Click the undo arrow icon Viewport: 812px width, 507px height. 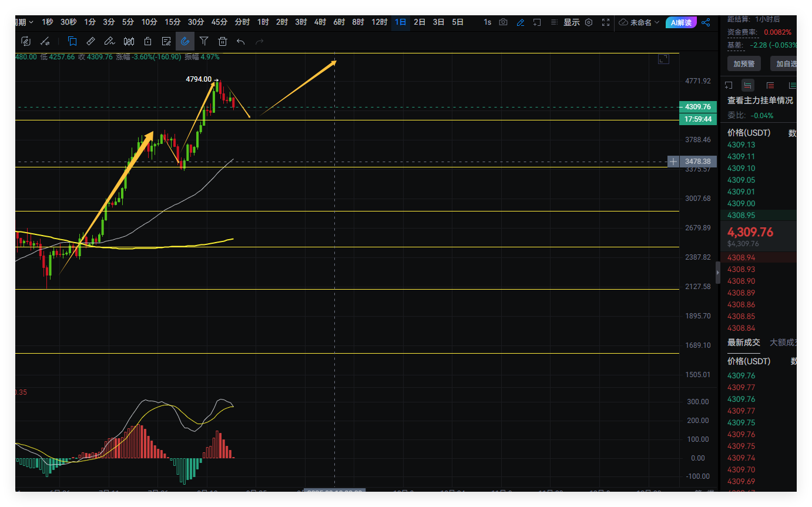241,41
